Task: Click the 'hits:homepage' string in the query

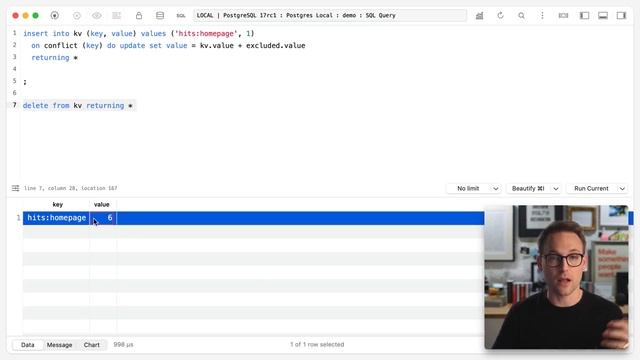Action: pyautogui.click(x=206, y=33)
